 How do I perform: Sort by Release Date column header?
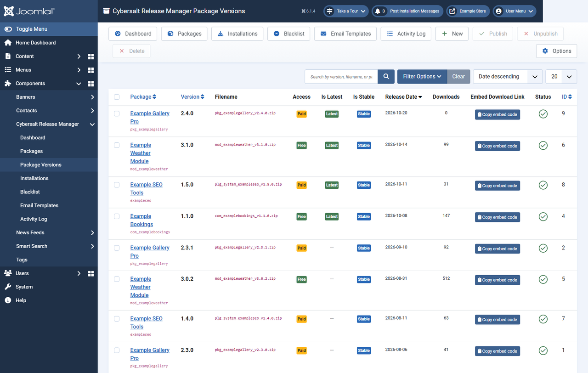[x=403, y=97]
